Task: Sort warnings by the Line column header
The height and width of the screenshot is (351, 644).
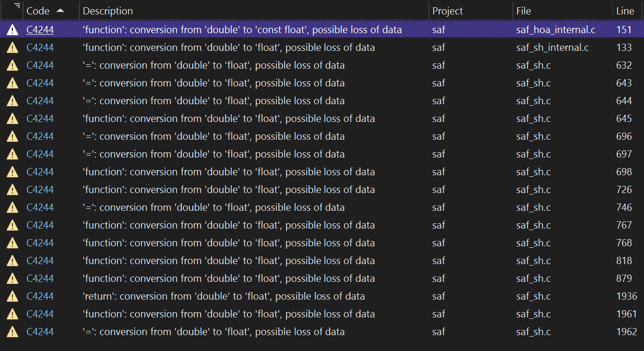Action: (625, 11)
